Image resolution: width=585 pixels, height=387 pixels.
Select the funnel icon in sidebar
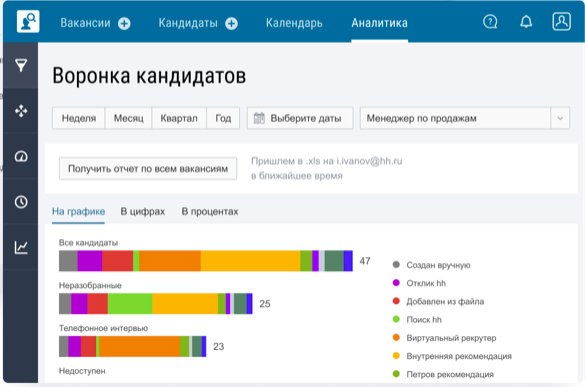click(21, 65)
